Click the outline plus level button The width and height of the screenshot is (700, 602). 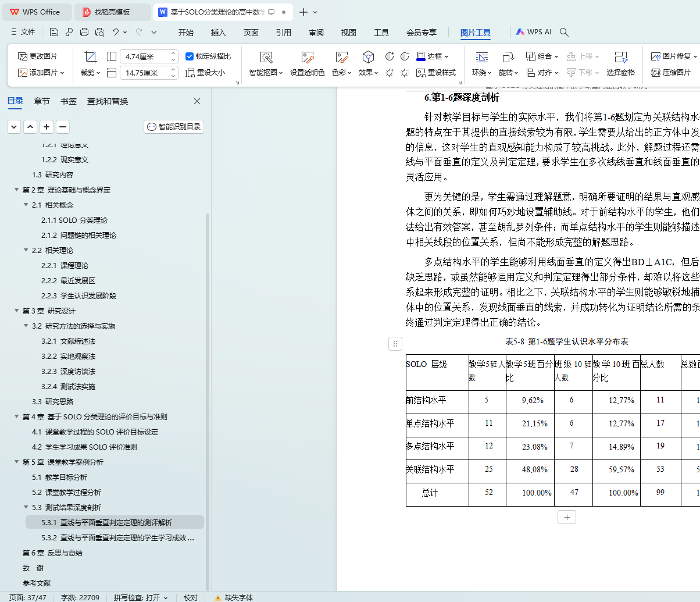pyautogui.click(x=47, y=126)
